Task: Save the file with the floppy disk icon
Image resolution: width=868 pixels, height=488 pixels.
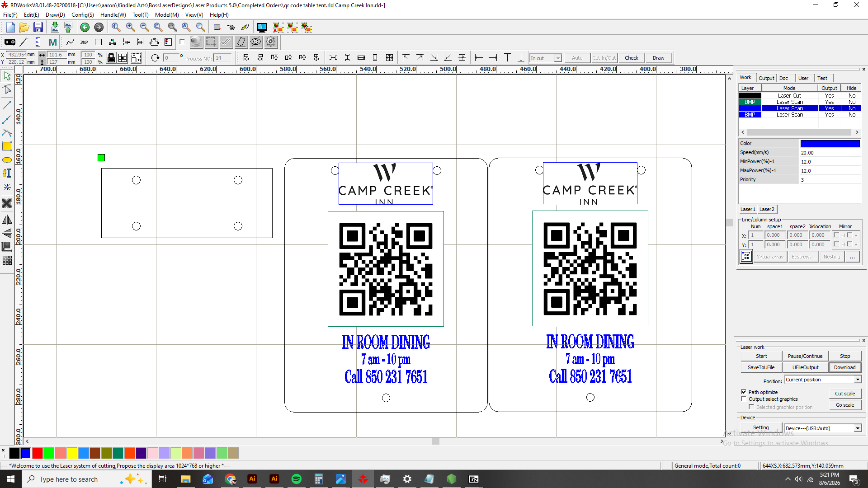Action: (x=38, y=28)
